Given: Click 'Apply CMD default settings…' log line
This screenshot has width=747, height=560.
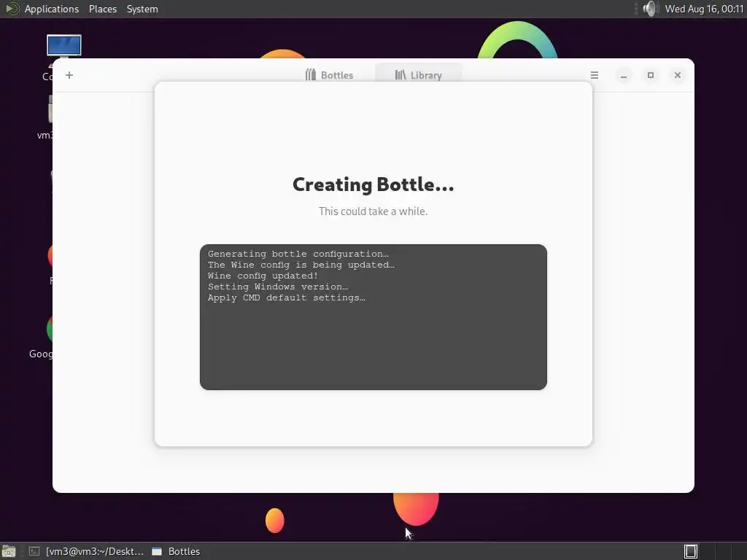Looking at the screenshot, I should pyautogui.click(x=286, y=297).
